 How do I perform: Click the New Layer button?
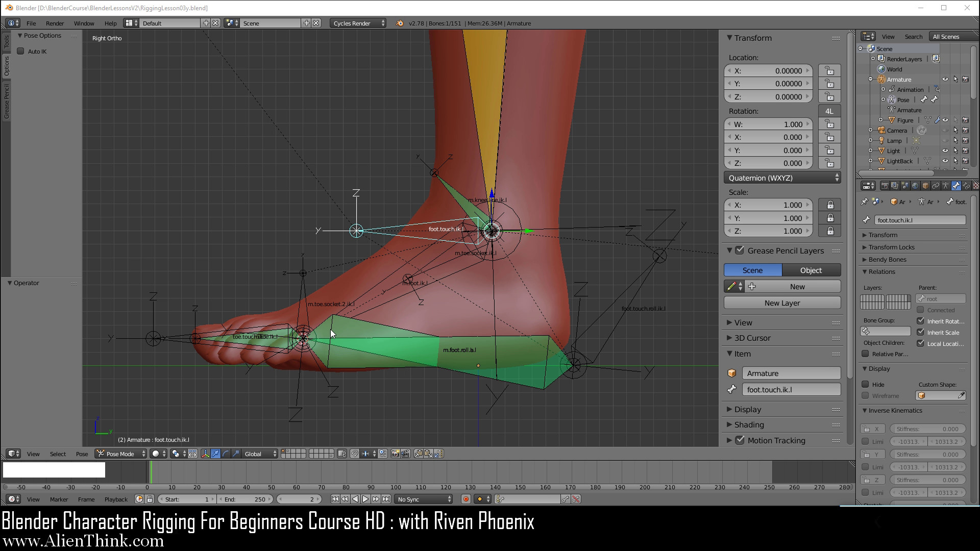point(782,303)
